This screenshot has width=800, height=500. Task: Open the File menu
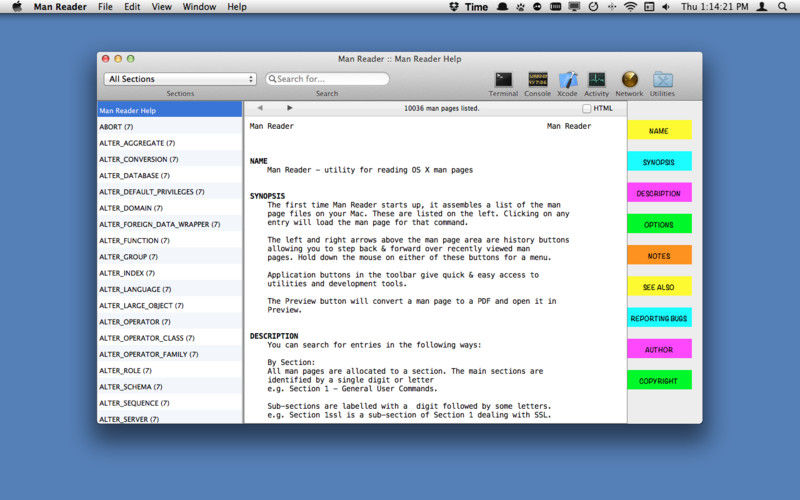[105, 7]
